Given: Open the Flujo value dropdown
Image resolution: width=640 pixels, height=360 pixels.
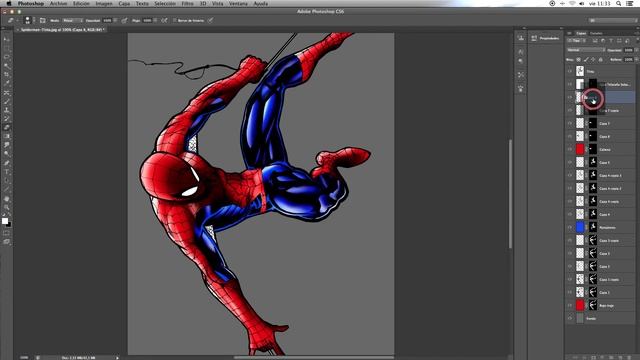Looking at the screenshot, I should (x=155, y=20).
